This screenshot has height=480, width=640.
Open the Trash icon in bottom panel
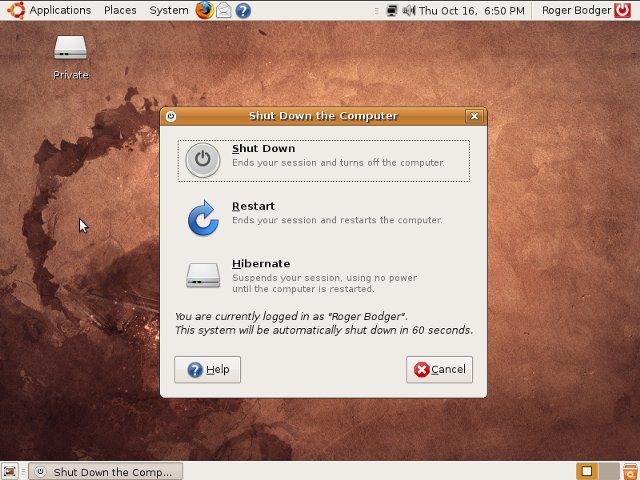(x=630, y=471)
